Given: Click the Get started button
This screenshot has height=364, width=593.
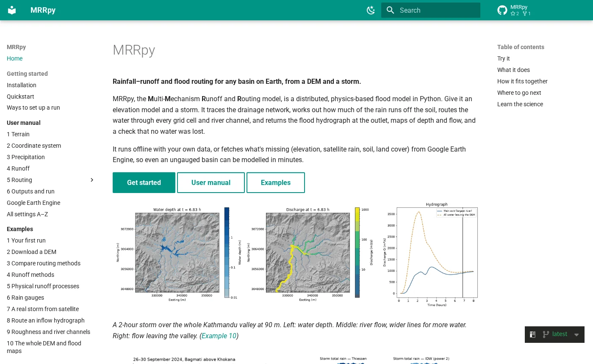Looking at the screenshot, I should click(x=144, y=182).
